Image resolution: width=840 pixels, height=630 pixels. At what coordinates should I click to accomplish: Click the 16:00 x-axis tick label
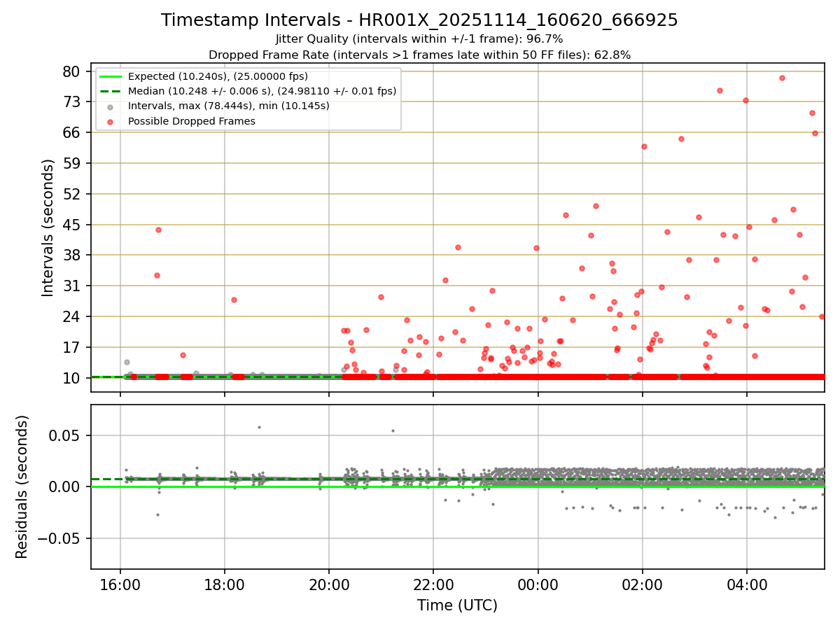pyautogui.click(x=120, y=584)
